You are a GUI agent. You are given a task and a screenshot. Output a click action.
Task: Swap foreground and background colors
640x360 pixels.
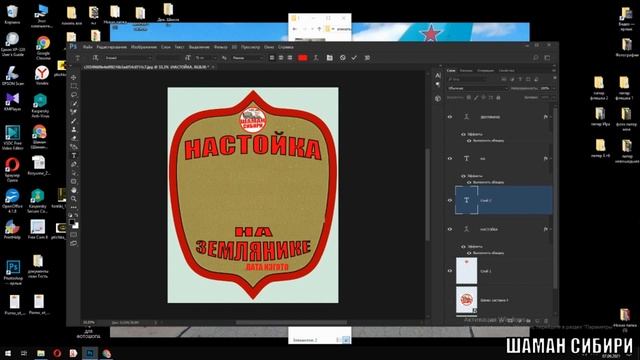[x=76, y=215]
